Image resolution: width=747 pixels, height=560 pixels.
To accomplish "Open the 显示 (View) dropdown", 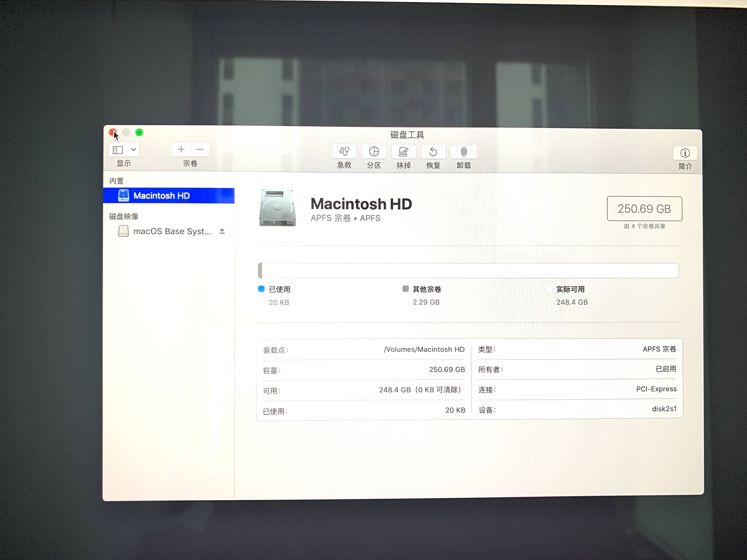I will click(119, 149).
